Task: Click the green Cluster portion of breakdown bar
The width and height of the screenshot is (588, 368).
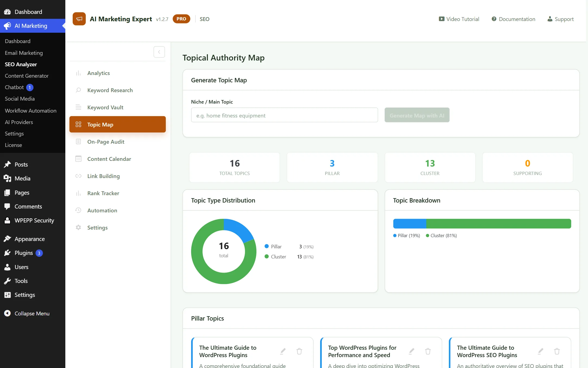Action: pos(499,224)
